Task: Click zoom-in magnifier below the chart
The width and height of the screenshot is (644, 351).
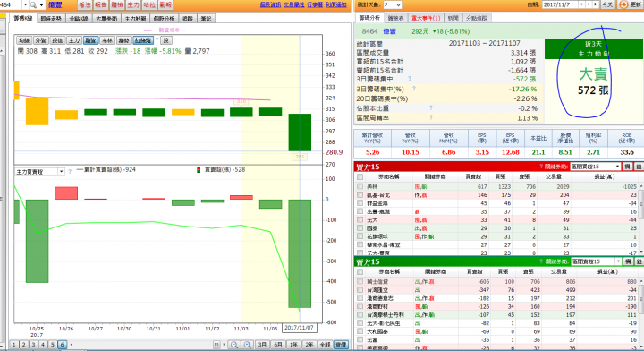Action: coord(248,345)
